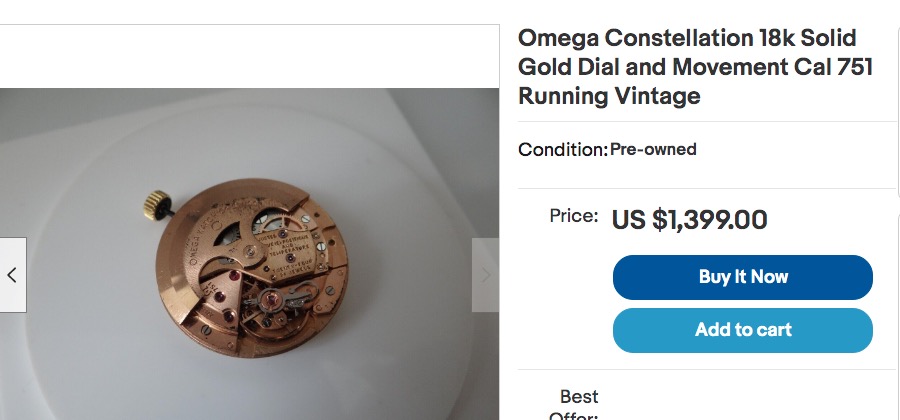Click the US $1,399.00 price amount
The height and width of the screenshot is (420, 900).
click(689, 219)
